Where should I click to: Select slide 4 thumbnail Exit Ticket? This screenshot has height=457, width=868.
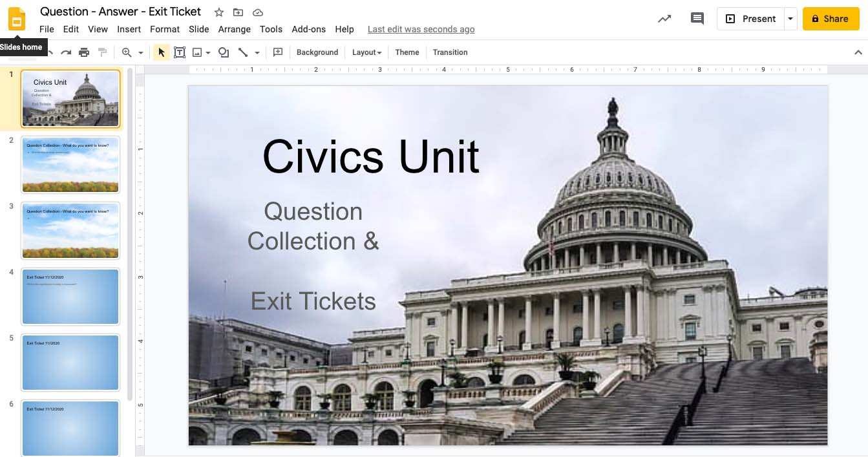(x=70, y=297)
